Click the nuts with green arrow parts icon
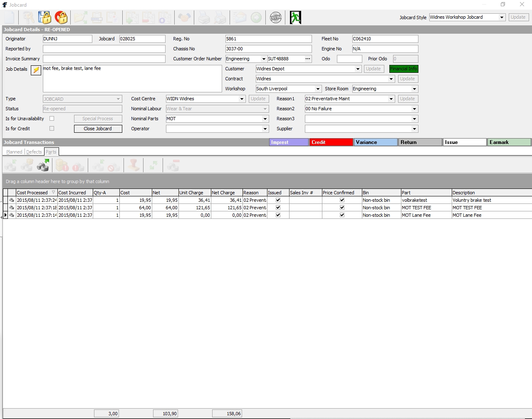 point(42,165)
